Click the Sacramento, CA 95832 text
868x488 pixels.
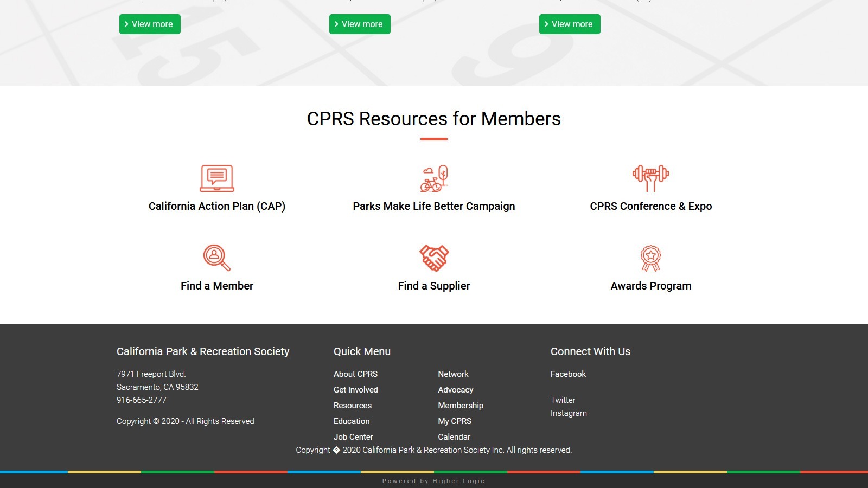pyautogui.click(x=157, y=387)
